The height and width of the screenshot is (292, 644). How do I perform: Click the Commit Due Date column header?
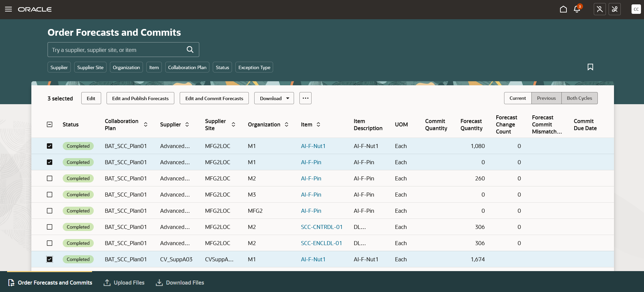click(x=585, y=124)
